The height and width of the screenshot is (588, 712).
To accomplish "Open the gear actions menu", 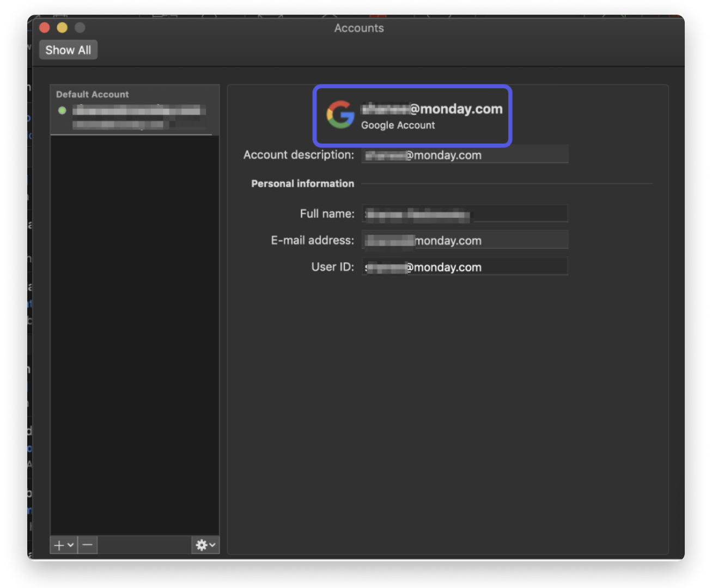I will (205, 545).
